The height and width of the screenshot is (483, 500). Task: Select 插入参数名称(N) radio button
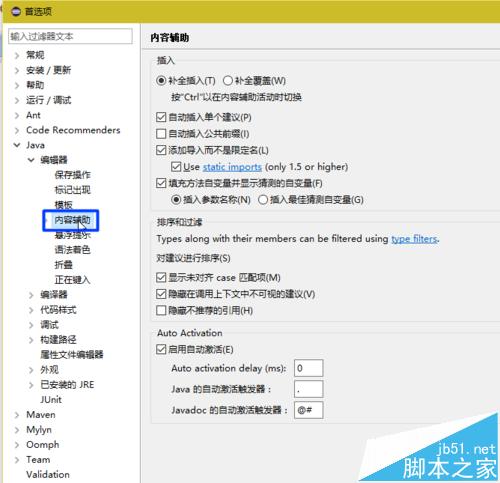pyautogui.click(x=176, y=200)
